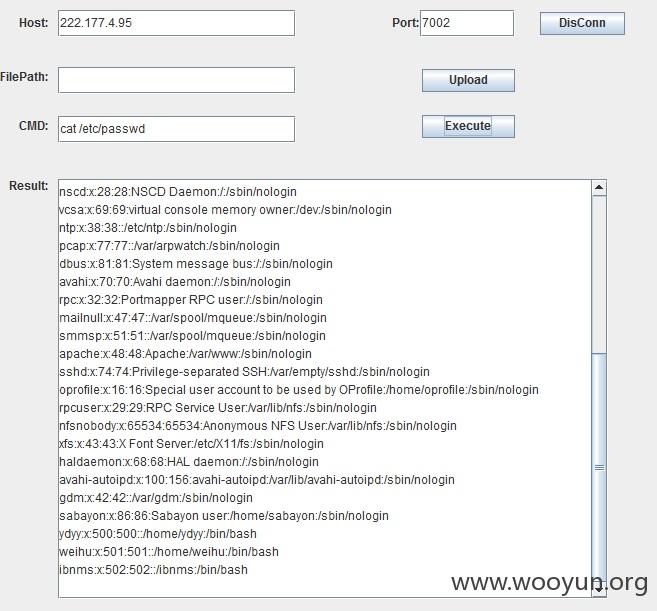Click the Result label

click(28, 186)
